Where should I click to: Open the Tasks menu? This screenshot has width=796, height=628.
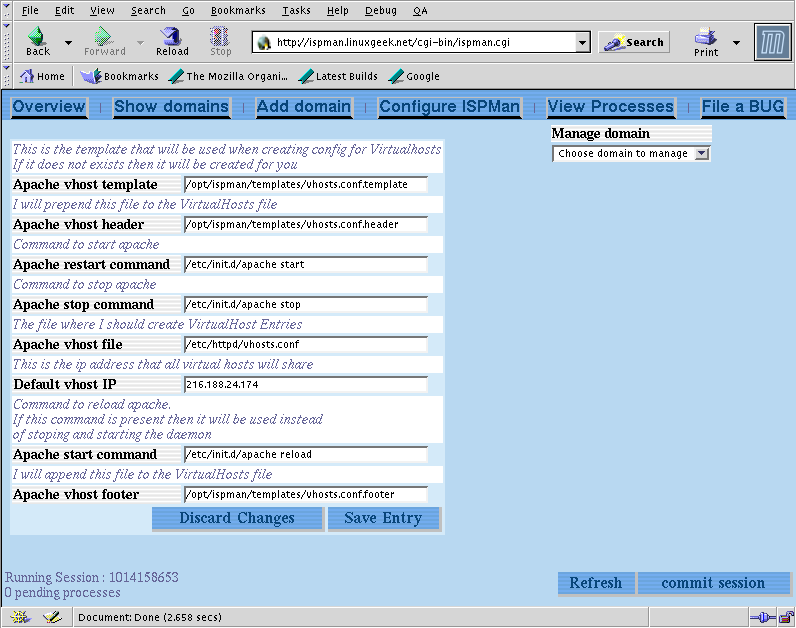pyautogui.click(x=296, y=10)
